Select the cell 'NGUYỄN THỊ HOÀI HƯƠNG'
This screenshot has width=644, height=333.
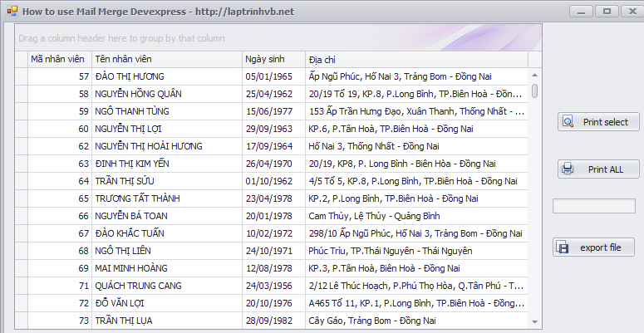click(x=167, y=146)
